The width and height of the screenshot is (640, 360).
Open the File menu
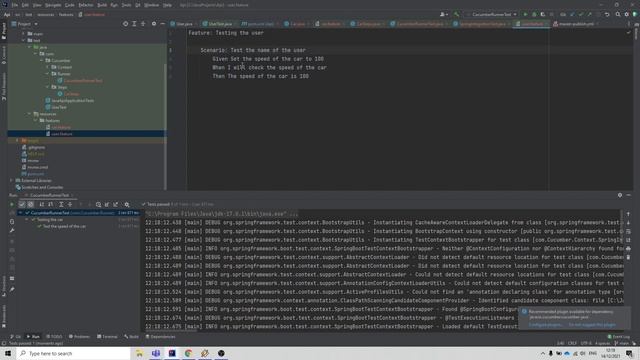pyautogui.click(x=15, y=5)
